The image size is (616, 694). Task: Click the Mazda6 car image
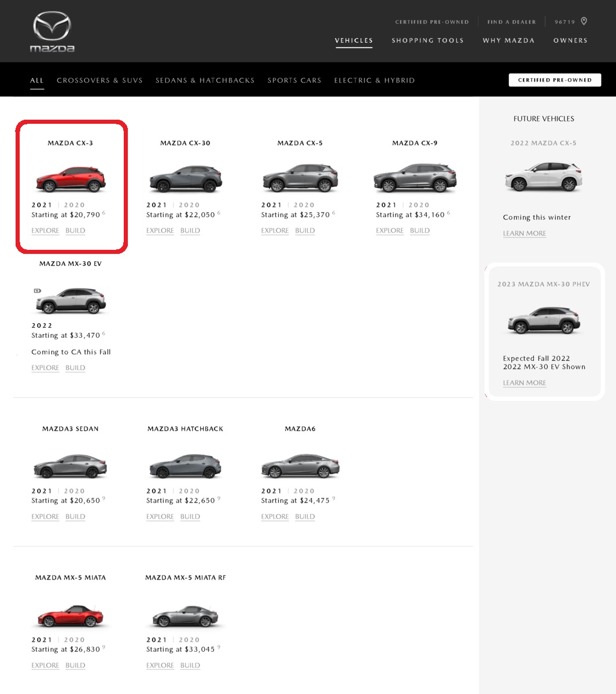[x=300, y=466]
